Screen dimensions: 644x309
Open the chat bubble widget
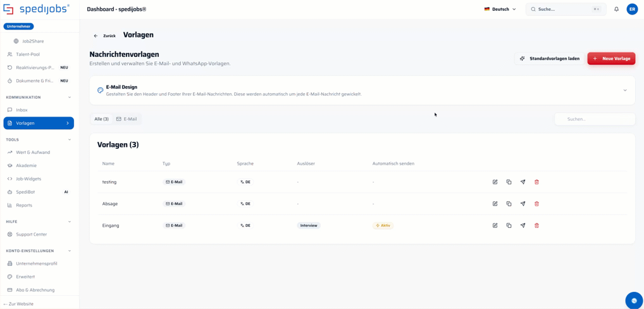pos(634,300)
